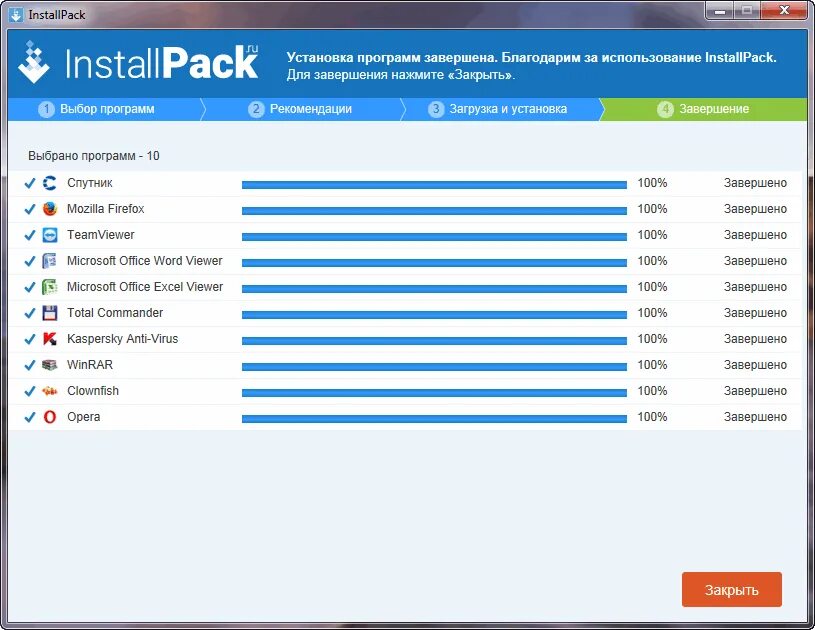Image resolution: width=815 pixels, height=630 pixels.
Task: Click the Opera icon
Action: pyautogui.click(x=49, y=417)
